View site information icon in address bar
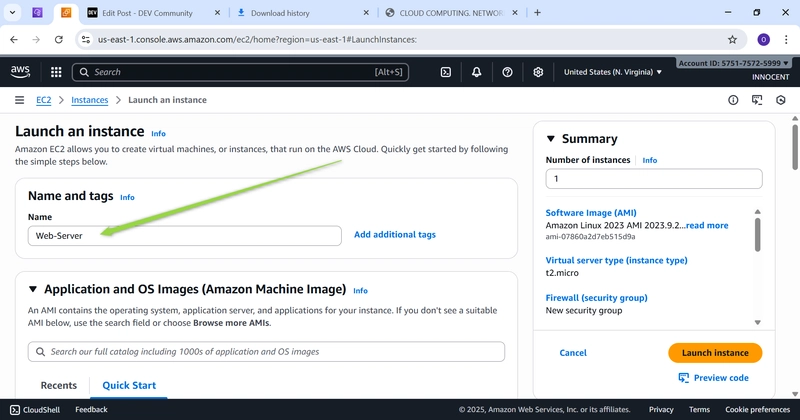The width and height of the screenshot is (800, 420). (86, 39)
